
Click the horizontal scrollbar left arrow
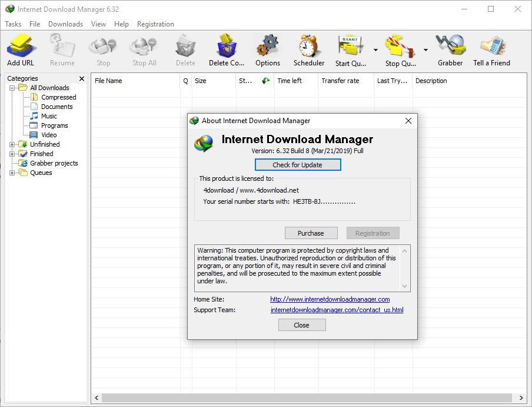(x=97, y=398)
